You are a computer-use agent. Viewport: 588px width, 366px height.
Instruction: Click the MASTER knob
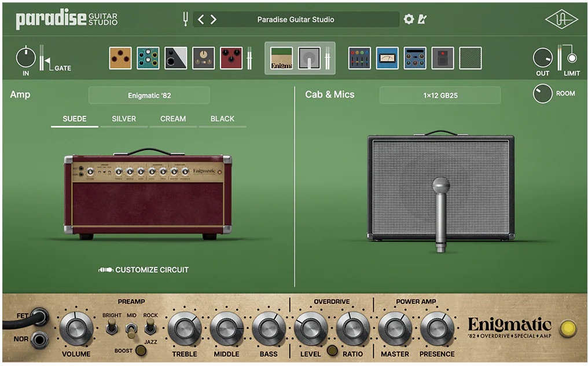(x=395, y=329)
